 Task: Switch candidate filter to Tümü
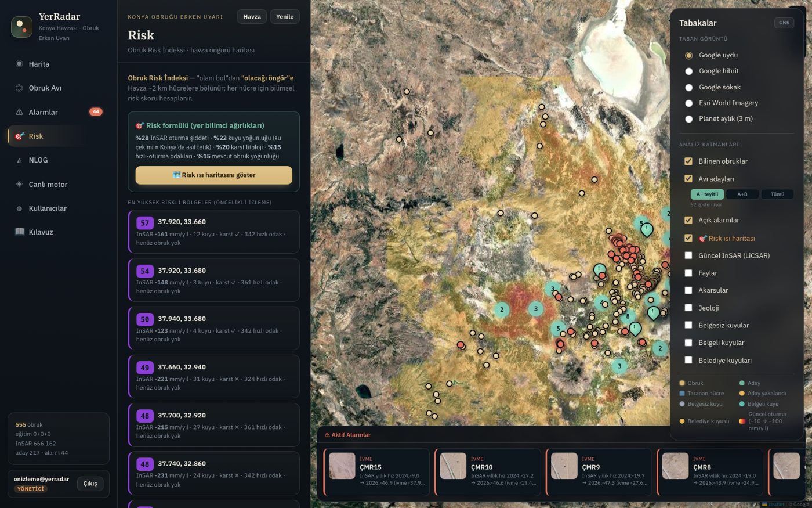coord(777,194)
